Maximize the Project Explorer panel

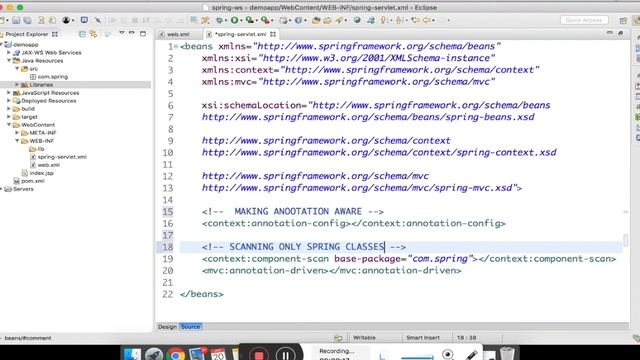(x=142, y=34)
